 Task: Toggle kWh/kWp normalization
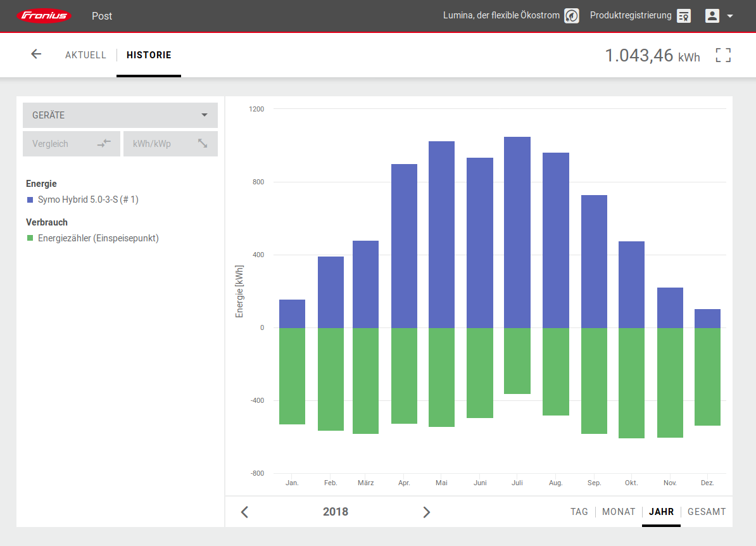point(170,144)
